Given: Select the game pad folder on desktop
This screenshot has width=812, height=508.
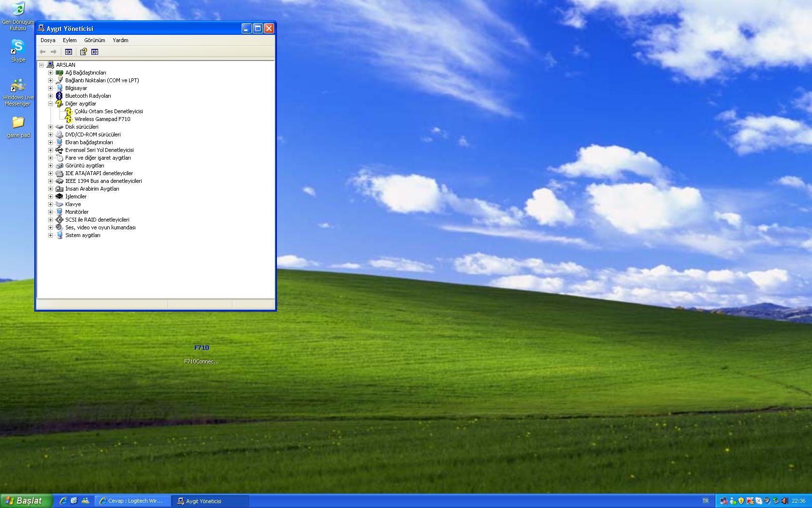Looking at the screenshot, I should tap(18, 127).
